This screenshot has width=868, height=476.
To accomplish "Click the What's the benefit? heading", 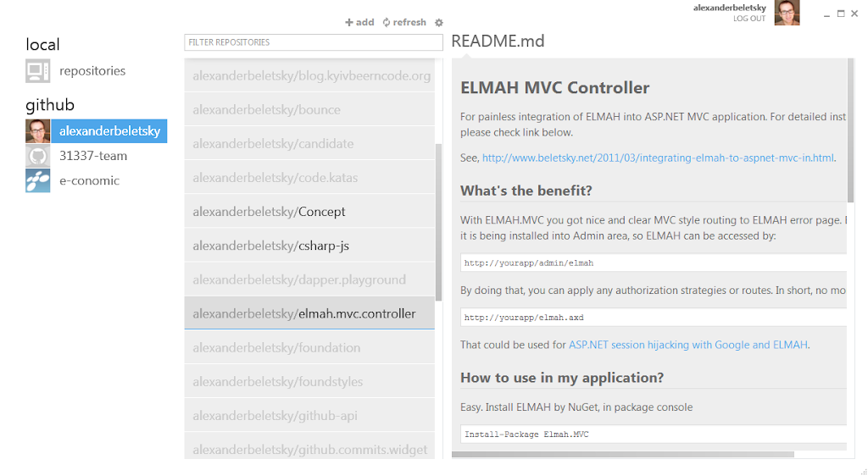I will click(x=526, y=191).
